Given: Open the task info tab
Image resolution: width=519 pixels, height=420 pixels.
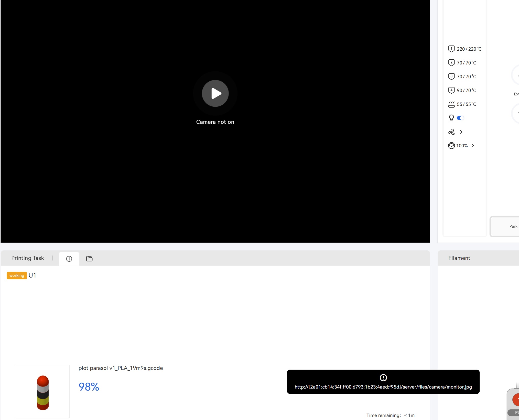Looking at the screenshot, I should point(69,259).
